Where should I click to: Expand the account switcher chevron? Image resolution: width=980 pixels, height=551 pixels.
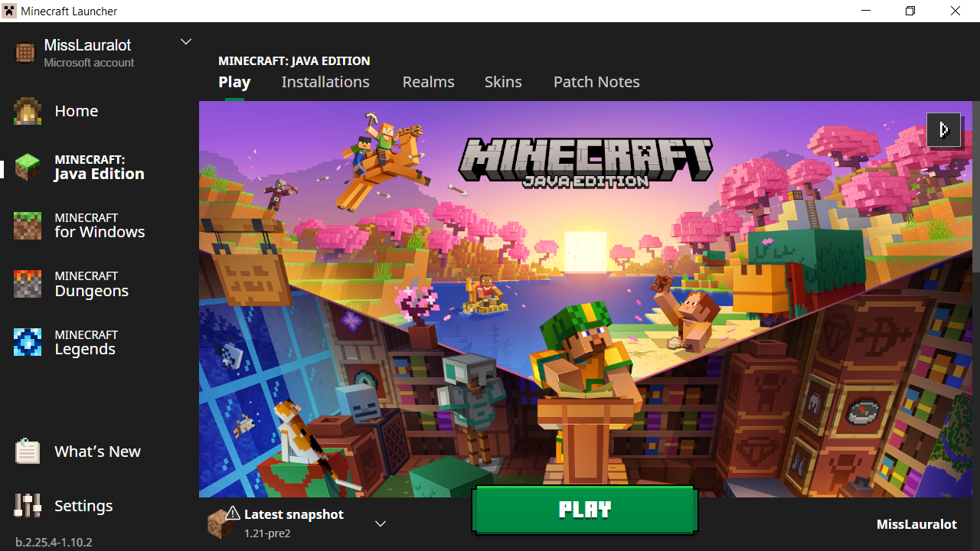pyautogui.click(x=186, y=41)
